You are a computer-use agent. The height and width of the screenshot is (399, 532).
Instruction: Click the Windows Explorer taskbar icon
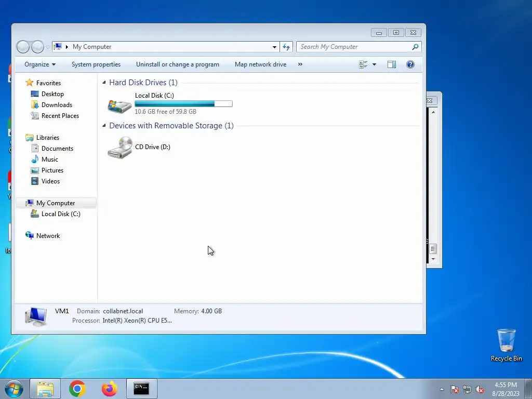45,389
